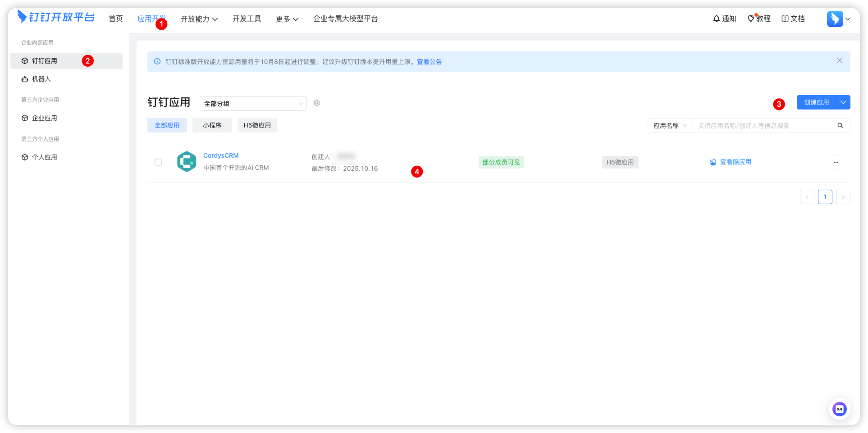This screenshot has height=433, width=868.
Task: Open the tutorials lightbulb icon
Action: click(751, 18)
